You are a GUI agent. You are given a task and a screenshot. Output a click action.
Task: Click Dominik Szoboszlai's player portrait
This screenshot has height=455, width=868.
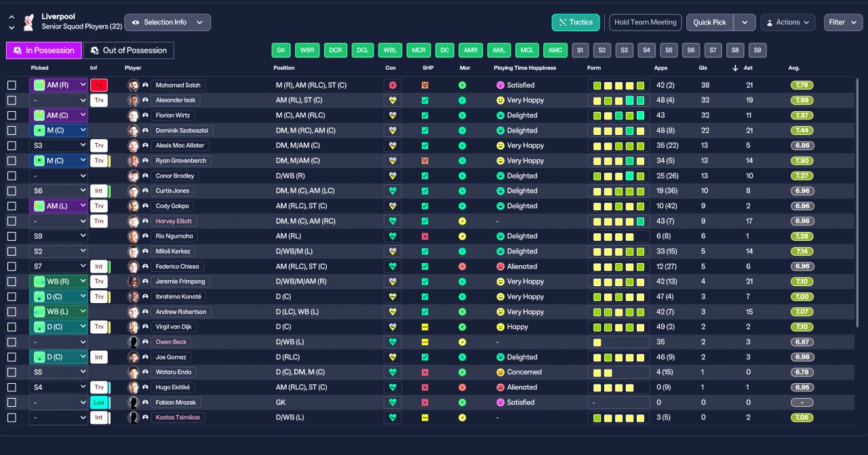coord(133,130)
